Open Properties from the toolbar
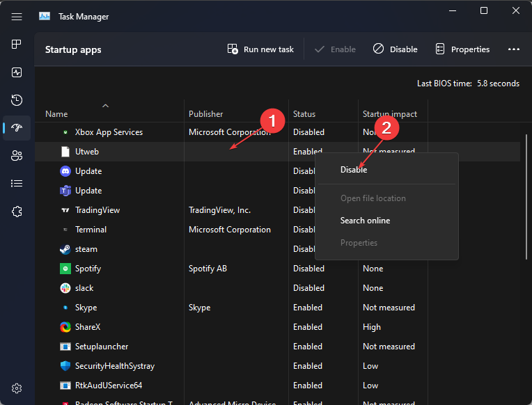This screenshot has width=532, height=405. coord(462,49)
